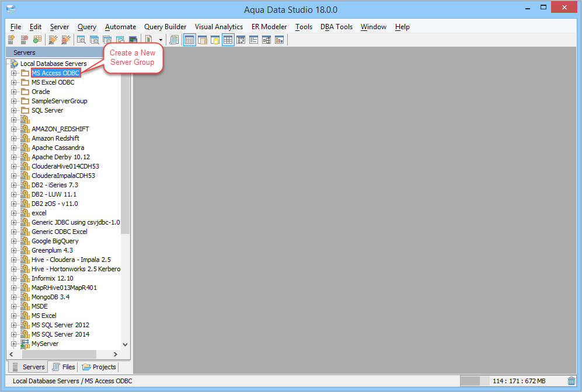The image size is (582, 392).
Task: Expand the Google BigQuery server node
Action: click(x=14, y=241)
